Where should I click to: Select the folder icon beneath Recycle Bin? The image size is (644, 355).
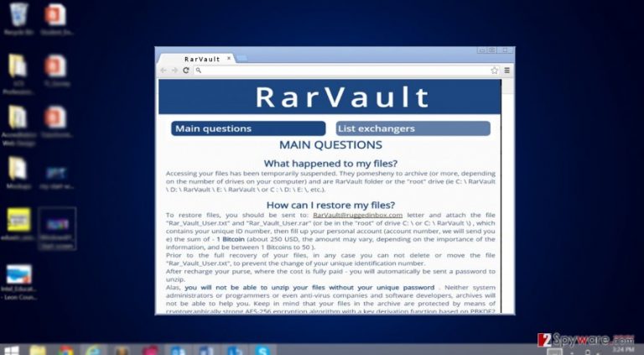18,74
